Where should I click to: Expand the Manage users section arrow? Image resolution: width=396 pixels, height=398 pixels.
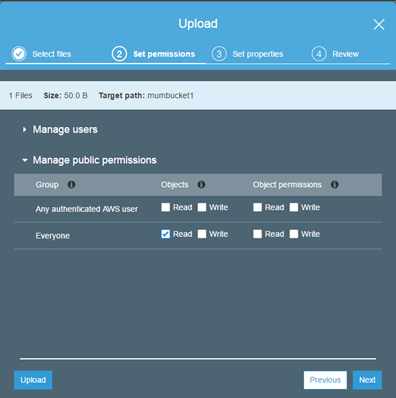(24, 129)
